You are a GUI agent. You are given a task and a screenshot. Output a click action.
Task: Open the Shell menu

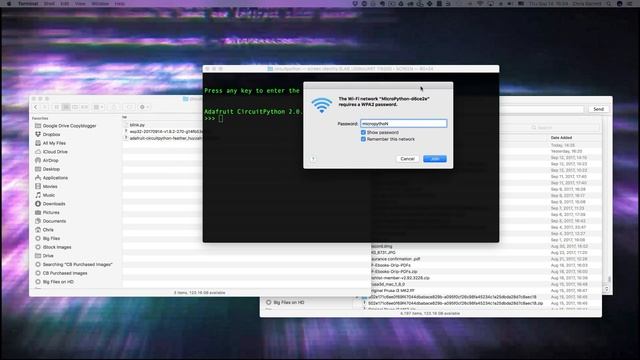49,3
